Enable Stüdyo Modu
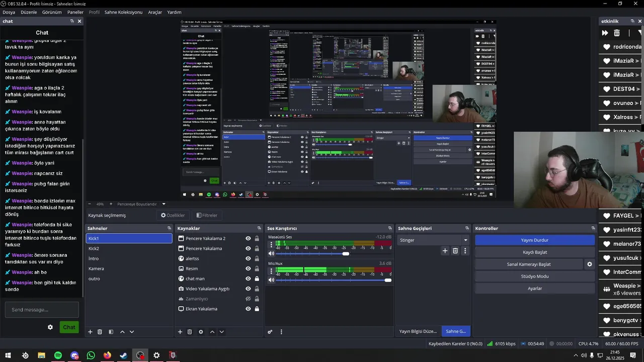 coord(535,277)
